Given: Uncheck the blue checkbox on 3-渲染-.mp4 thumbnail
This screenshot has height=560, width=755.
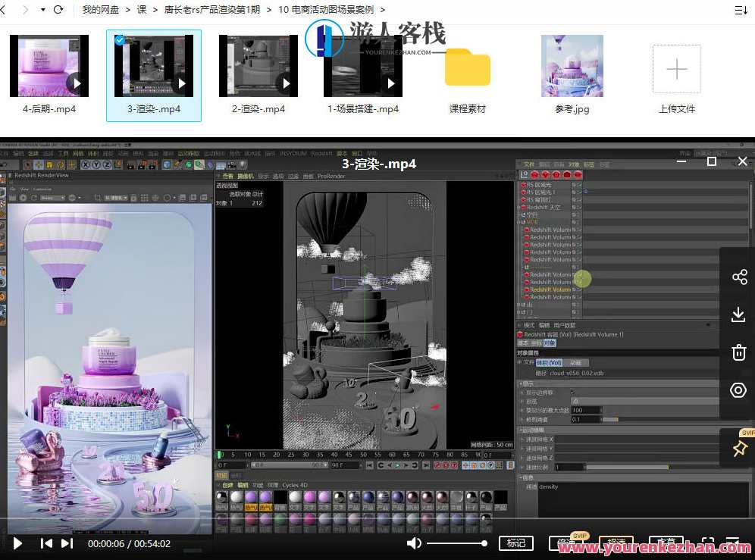Looking at the screenshot, I should point(120,40).
